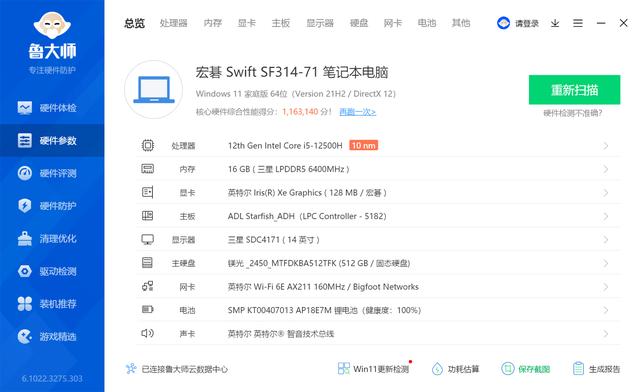Click 保存截图 to save screenshot
Screen dimensions: 640x392
[526, 369]
